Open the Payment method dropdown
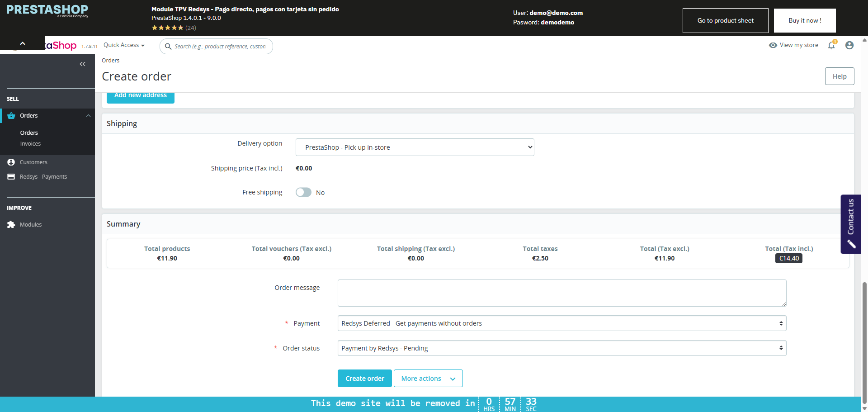 click(561, 323)
